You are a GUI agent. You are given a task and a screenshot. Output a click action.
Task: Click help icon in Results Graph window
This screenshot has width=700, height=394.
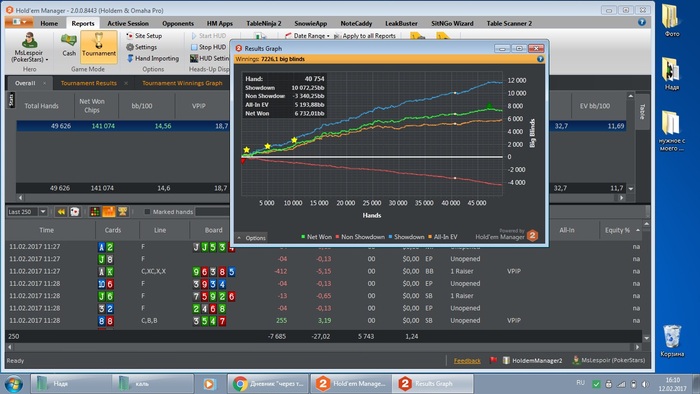point(540,59)
